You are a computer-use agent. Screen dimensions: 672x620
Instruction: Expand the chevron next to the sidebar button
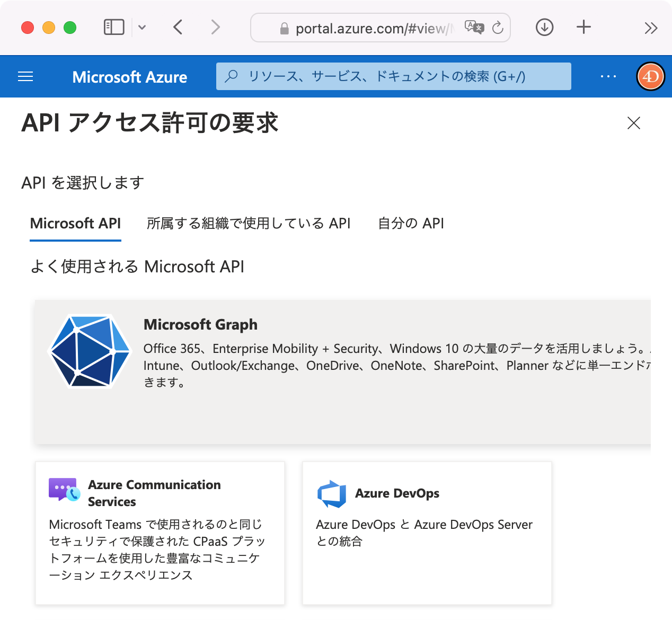point(142,28)
